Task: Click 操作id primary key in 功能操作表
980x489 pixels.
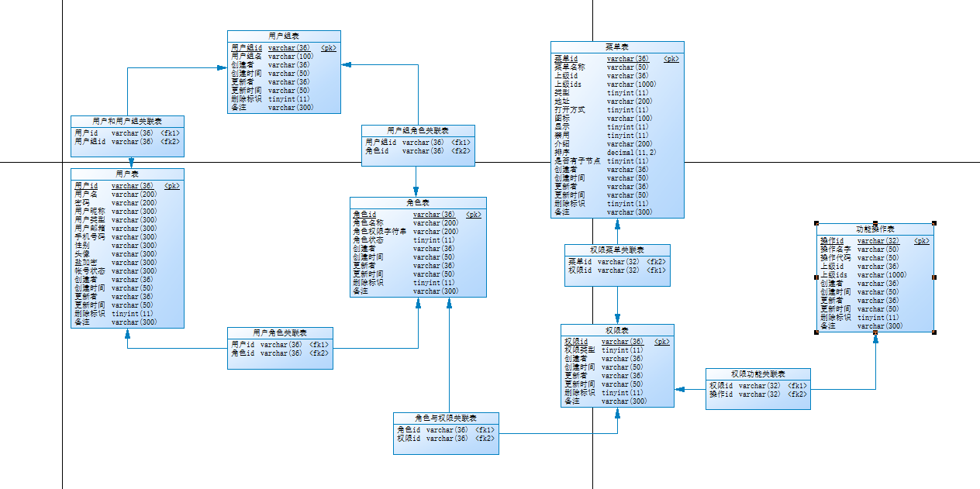Action: (x=875, y=241)
